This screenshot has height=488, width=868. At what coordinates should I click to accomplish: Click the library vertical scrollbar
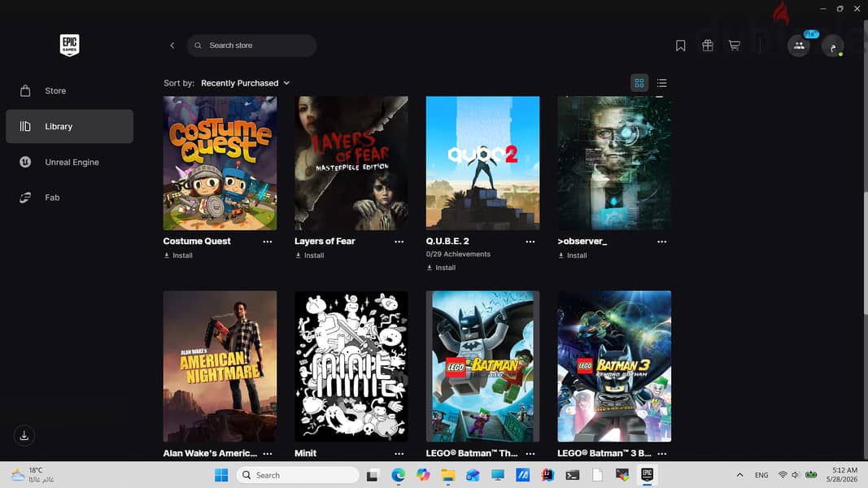tap(866, 255)
